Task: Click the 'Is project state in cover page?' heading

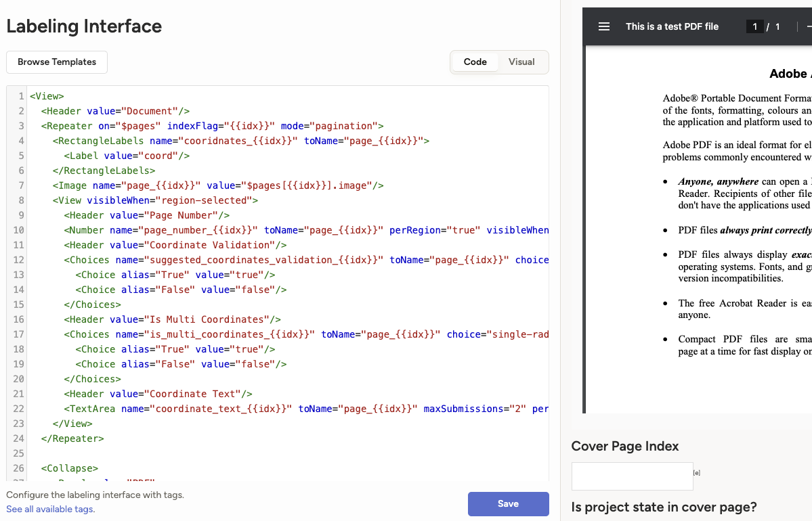Action: pos(664,507)
